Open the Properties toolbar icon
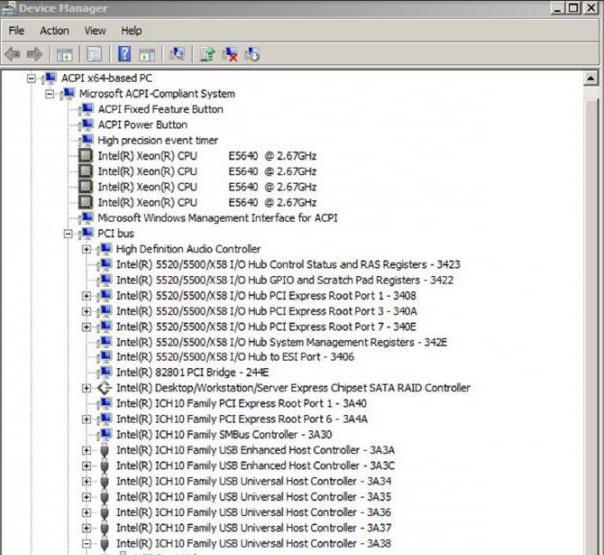The image size is (604, 555). [94, 54]
